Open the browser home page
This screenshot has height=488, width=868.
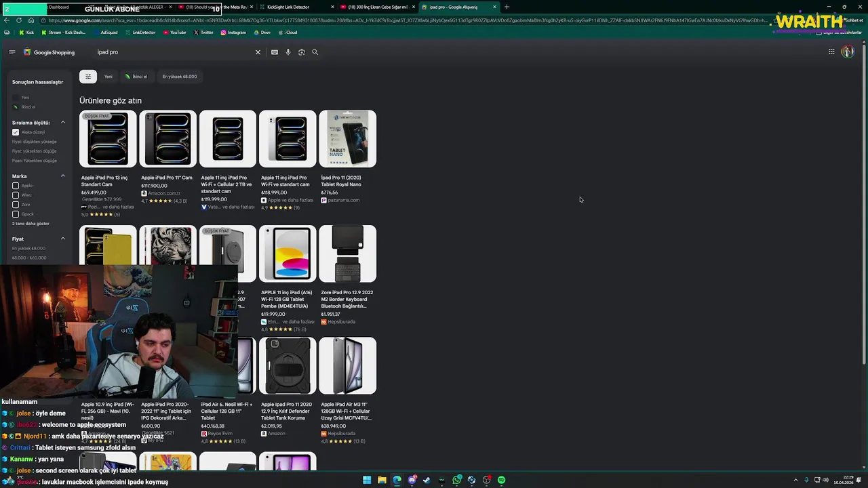pos(31,20)
